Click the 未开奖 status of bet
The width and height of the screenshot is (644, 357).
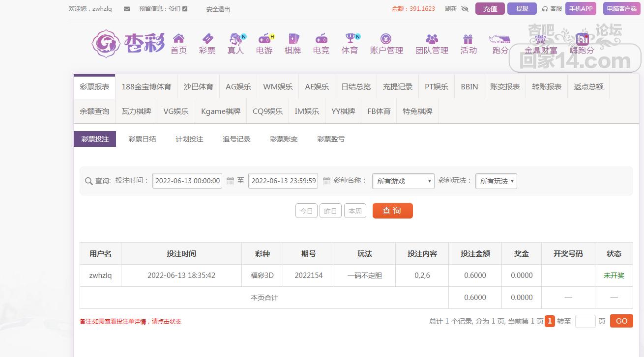pyautogui.click(x=614, y=275)
